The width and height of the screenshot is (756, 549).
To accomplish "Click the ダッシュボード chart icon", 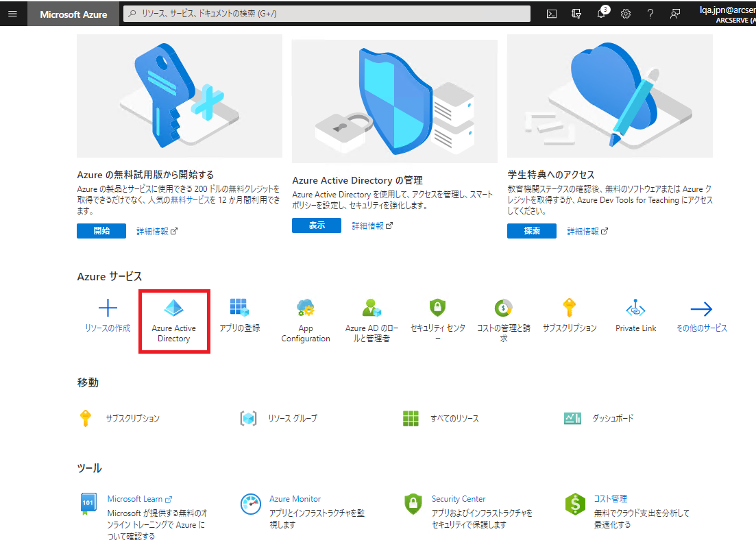I will coord(573,418).
